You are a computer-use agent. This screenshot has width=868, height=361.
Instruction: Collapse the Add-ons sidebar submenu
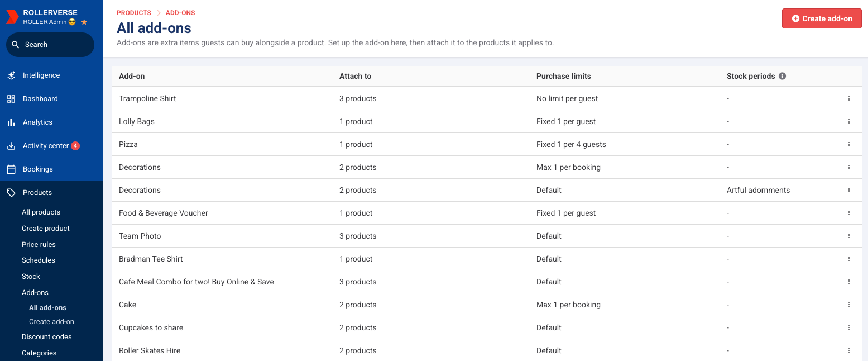[35, 293]
